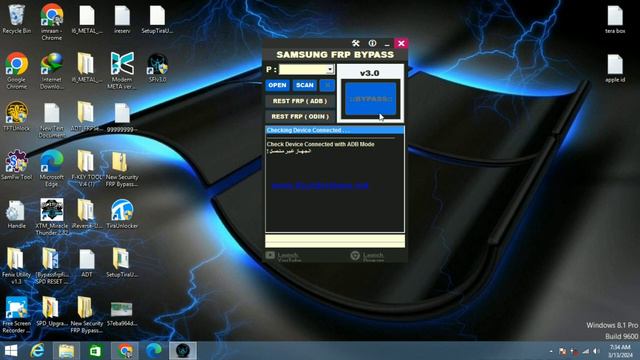The width and height of the screenshot is (640, 360).
Task: Open the Microsoft Edge desktop icon
Action: 51,168
